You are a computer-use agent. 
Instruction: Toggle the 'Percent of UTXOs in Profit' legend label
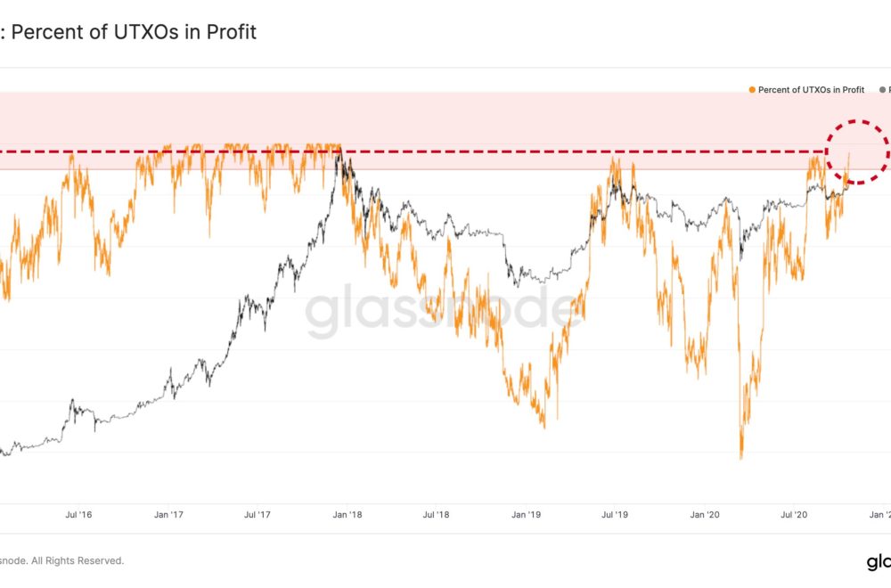point(811,90)
